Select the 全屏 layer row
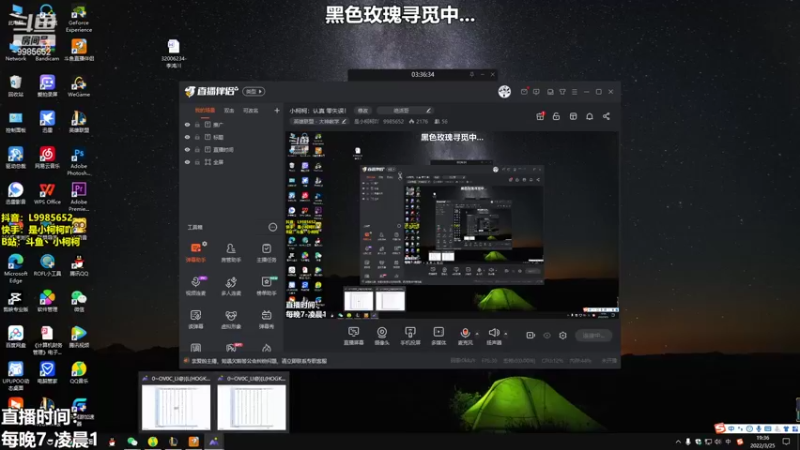Viewport: 800px width, 450px height. pos(232,162)
